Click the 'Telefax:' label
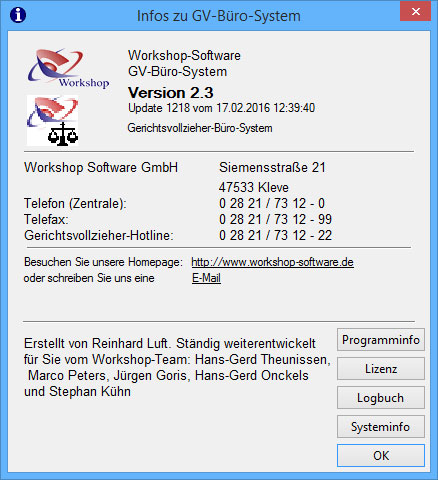 (x=46, y=219)
